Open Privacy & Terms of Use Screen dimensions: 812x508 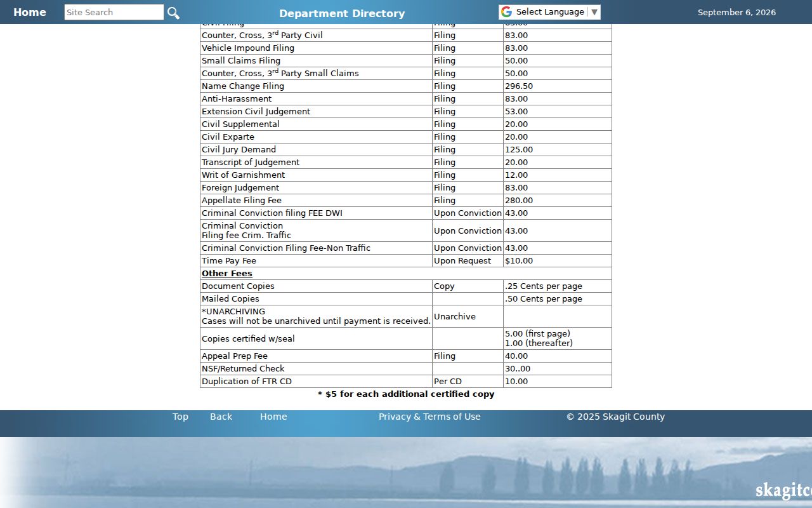(429, 417)
